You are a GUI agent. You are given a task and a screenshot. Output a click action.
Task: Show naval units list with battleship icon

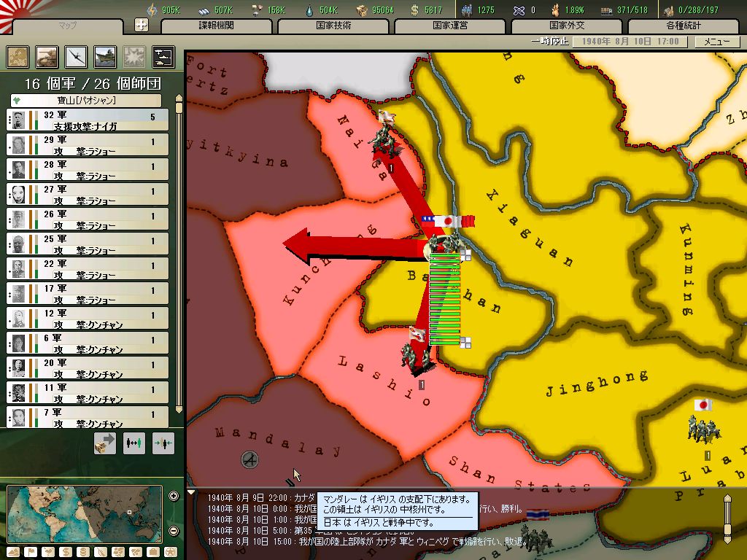(105, 57)
